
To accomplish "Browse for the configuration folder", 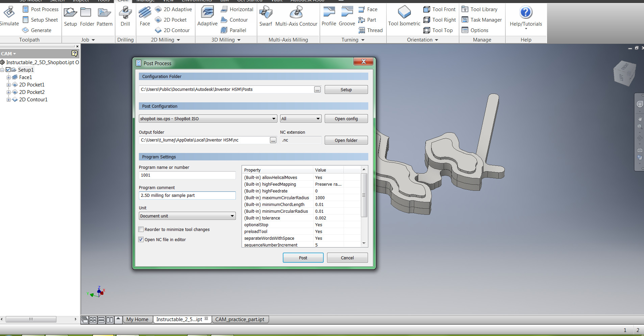I will (317, 89).
